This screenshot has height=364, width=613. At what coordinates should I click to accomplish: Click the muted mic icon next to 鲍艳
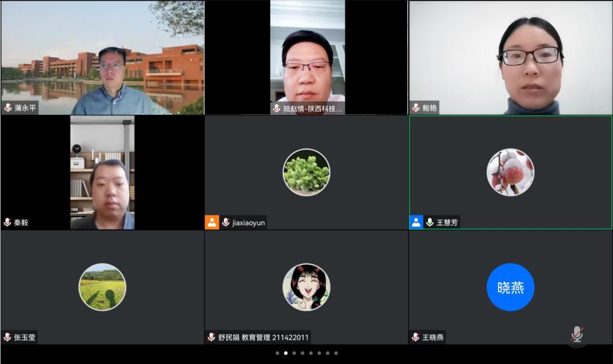click(x=416, y=108)
